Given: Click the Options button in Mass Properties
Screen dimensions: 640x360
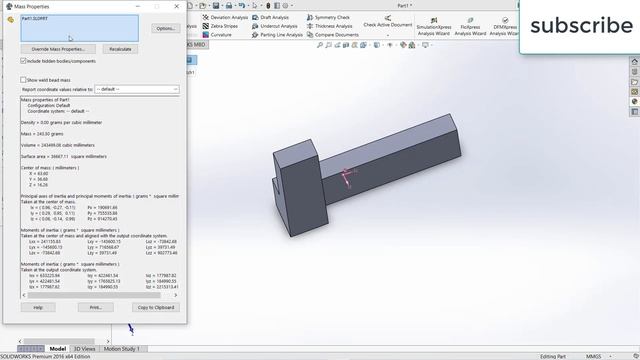Looking at the screenshot, I should [x=166, y=29].
